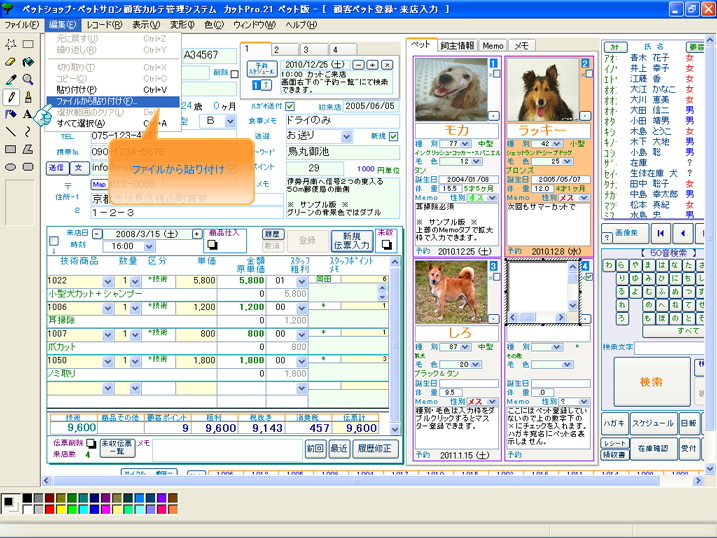The width and height of the screenshot is (717, 538).
Task: Open ラッキー's 毛色 25 dropdown
Action: point(568,161)
